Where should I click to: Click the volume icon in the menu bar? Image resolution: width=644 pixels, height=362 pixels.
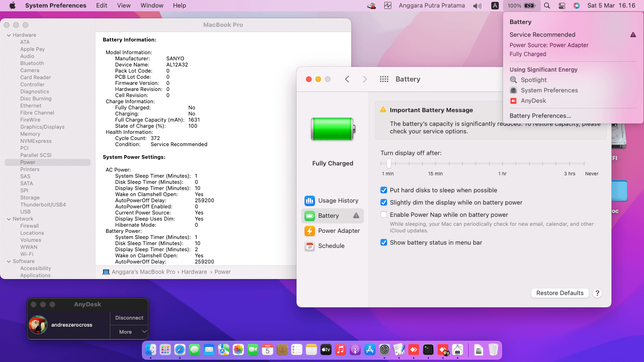478,6
